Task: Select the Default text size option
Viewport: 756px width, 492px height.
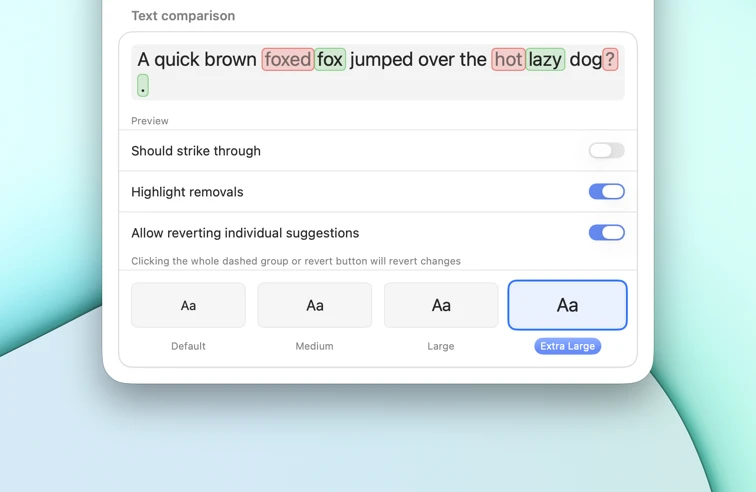Action: (x=188, y=305)
